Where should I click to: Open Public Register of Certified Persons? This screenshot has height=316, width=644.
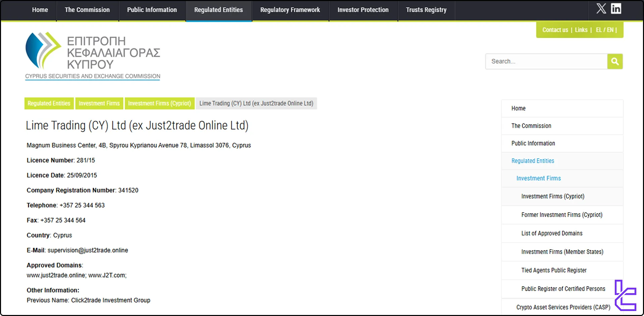[x=562, y=289]
